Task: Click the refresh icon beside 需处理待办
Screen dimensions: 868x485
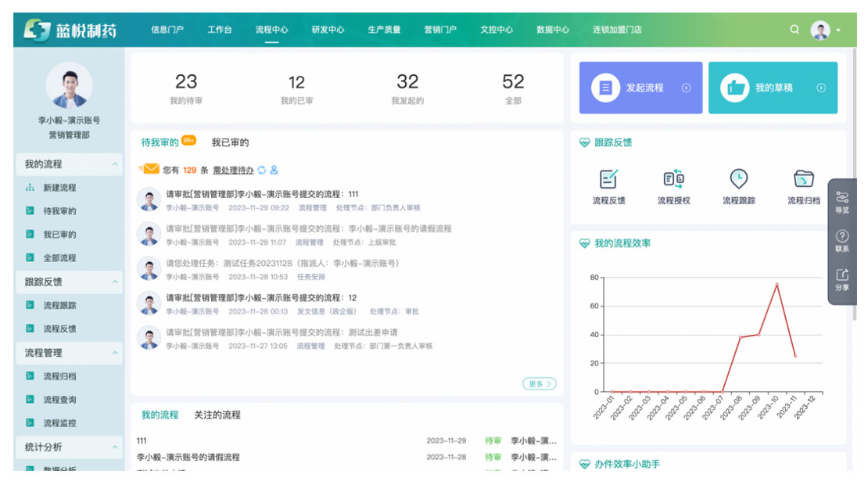Action: point(262,170)
